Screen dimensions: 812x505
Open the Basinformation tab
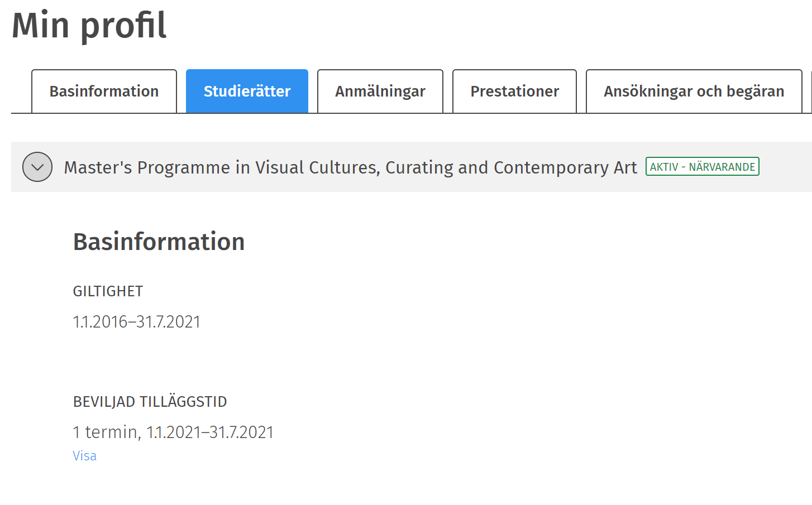(104, 92)
